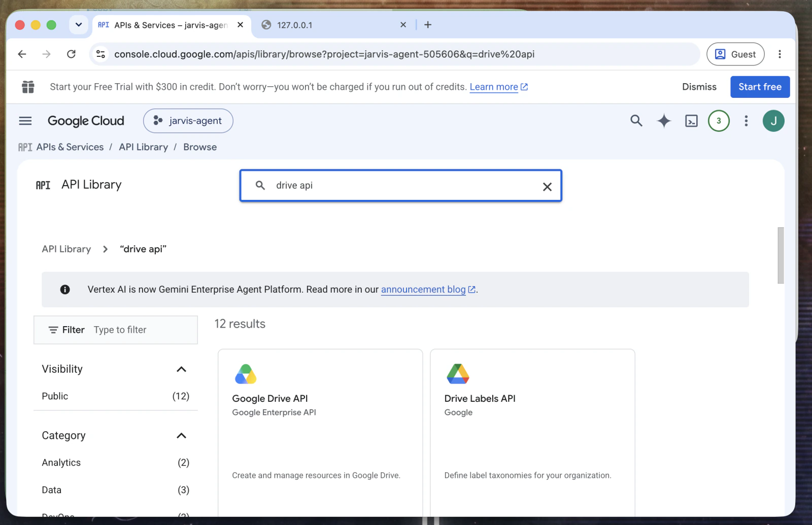This screenshot has width=812, height=525.
Task: Clear the drive api search text
Action: pyautogui.click(x=547, y=187)
